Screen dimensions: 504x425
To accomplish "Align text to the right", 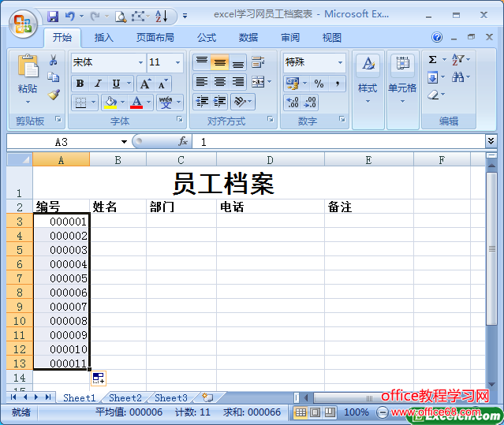I will (237, 82).
